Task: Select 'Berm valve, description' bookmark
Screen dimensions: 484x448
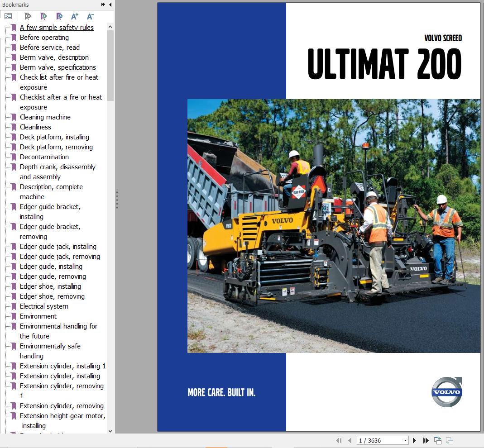Action: 54,57
